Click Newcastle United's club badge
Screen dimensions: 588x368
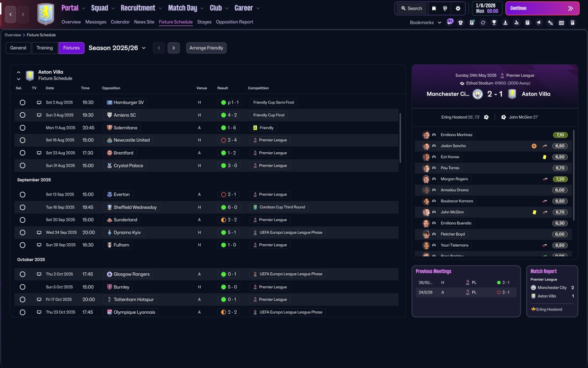[109, 140]
